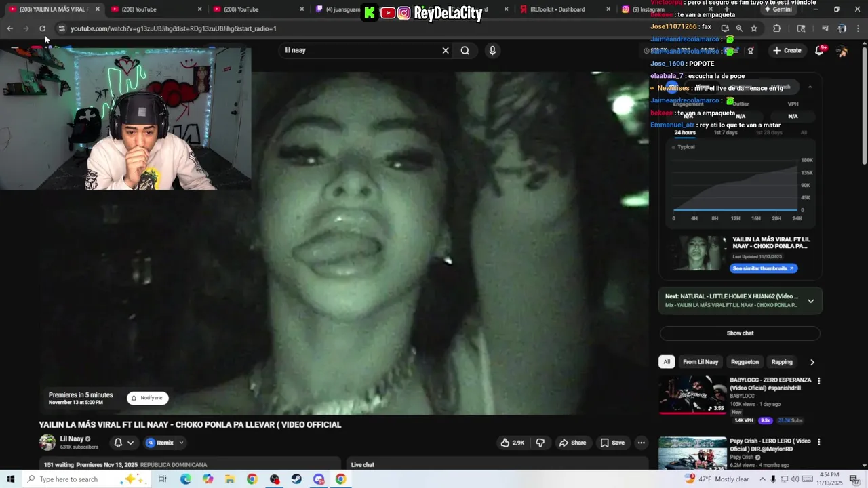Bookmark this page with the star icon
Image resolution: width=868 pixels, height=488 pixels.
[754, 28]
